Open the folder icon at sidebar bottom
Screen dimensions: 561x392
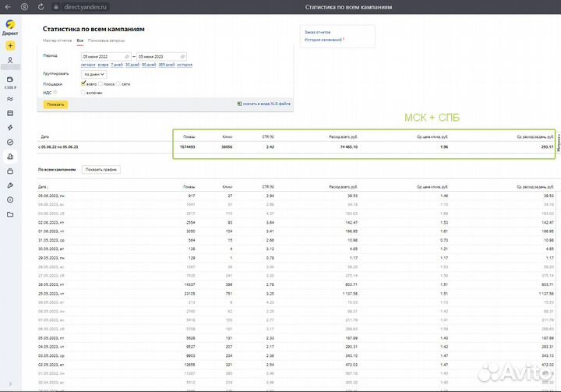click(10, 214)
